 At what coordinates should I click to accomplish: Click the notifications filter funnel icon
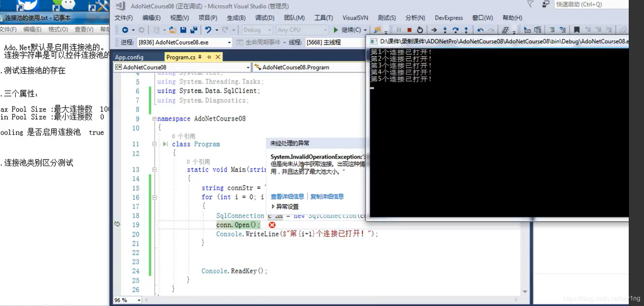tap(530, 4)
